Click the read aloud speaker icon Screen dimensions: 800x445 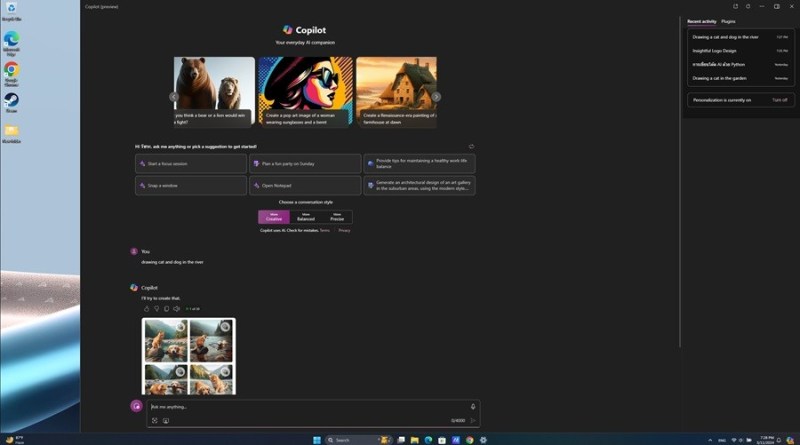coord(176,308)
